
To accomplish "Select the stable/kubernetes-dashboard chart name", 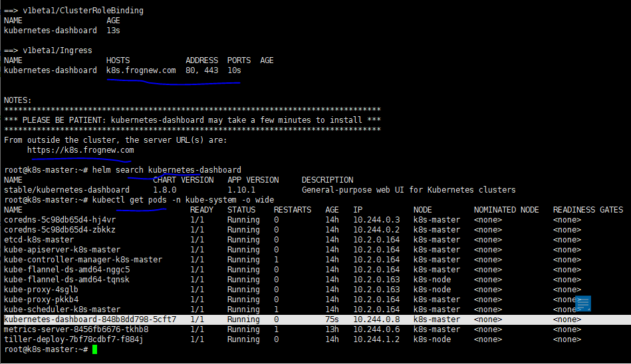I will click(x=66, y=190).
